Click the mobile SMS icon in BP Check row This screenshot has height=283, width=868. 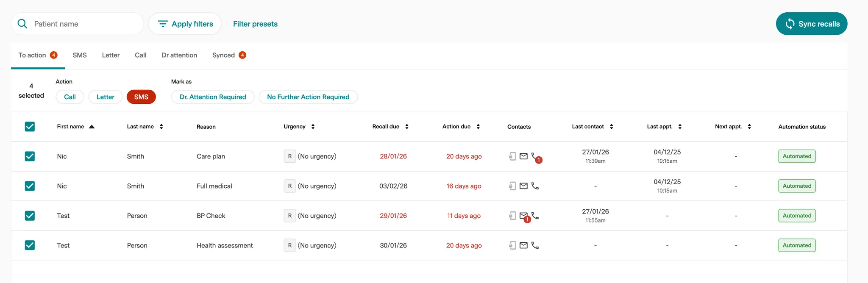(x=512, y=216)
